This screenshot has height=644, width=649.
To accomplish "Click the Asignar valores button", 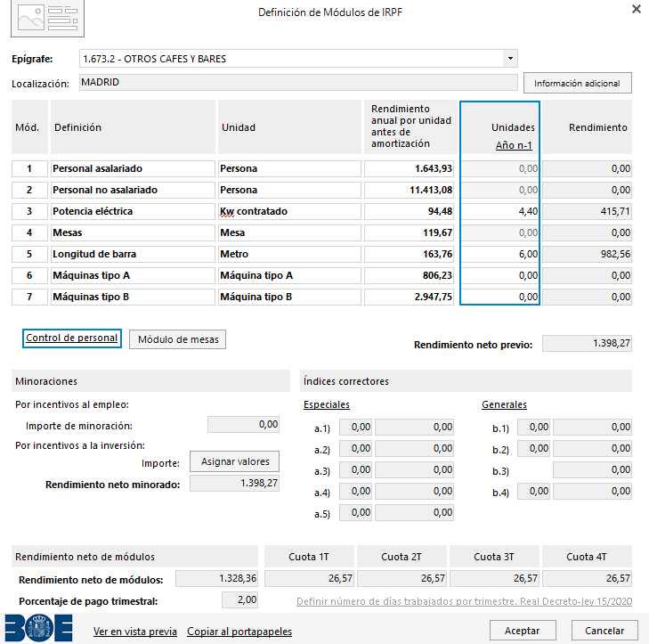I will [x=235, y=461].
